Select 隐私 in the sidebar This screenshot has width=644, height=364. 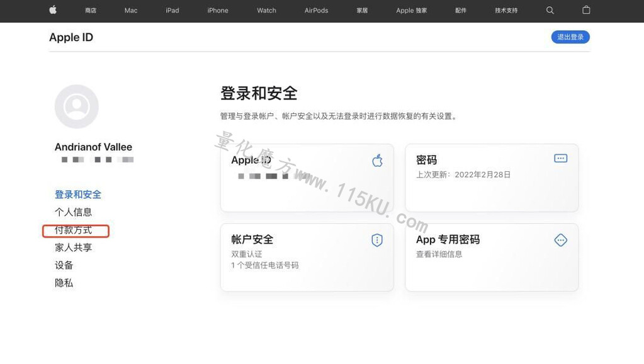click(x=64, y=283)
